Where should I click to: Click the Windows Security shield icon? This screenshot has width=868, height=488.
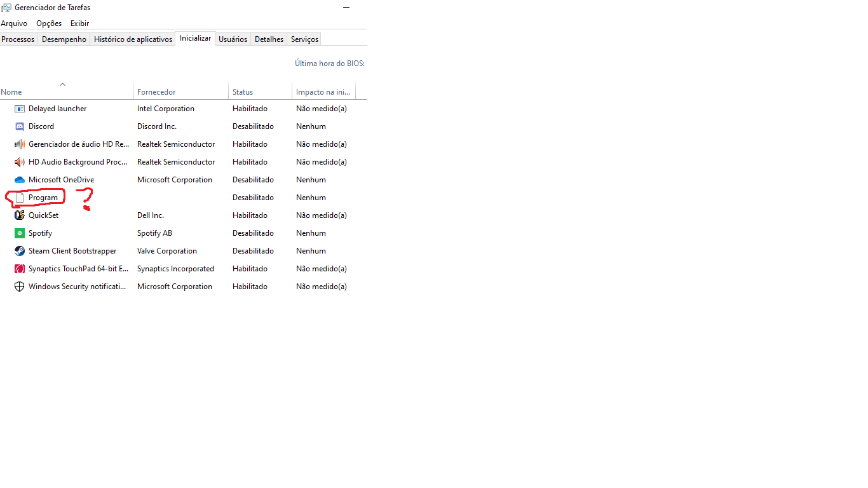click(19, 287)
